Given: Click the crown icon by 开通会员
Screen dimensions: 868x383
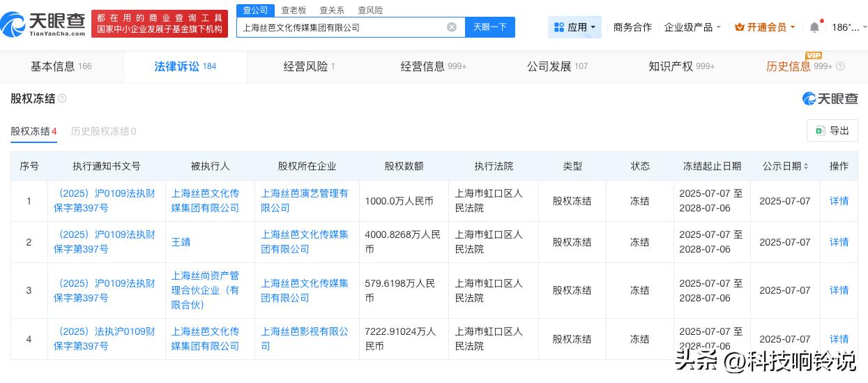Looking at the screenshot, I should pyautogui.click(x=740, y=27).
